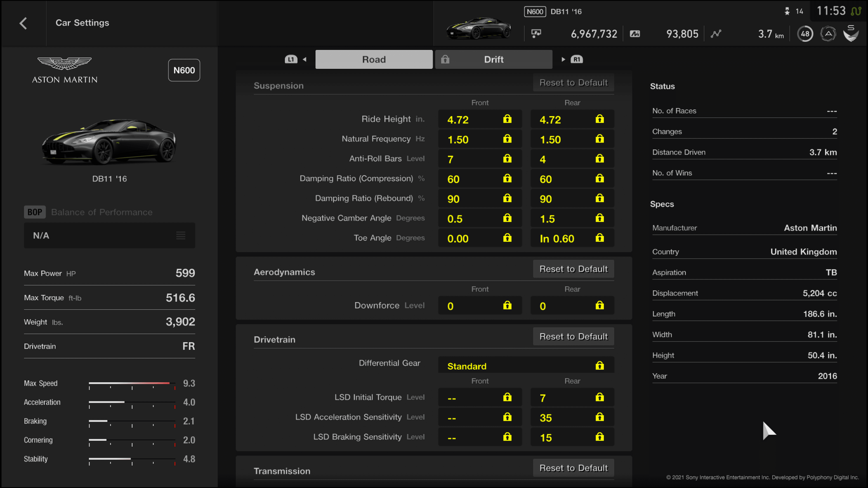
Task: Open rear Damping Compression value 60
Action: [x=572, y=179]
